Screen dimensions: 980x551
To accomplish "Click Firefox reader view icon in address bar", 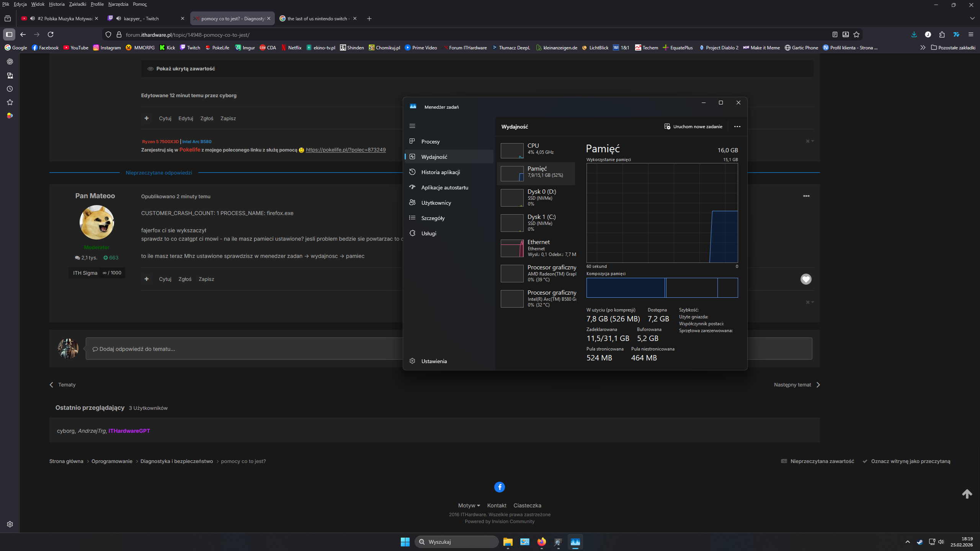I will coord(835,34).
